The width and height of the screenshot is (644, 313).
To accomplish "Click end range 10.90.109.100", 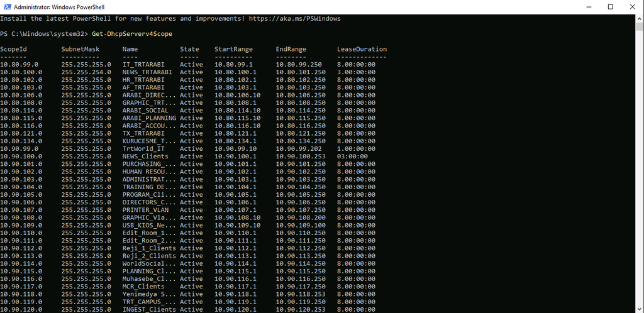I will coord(301,225).
